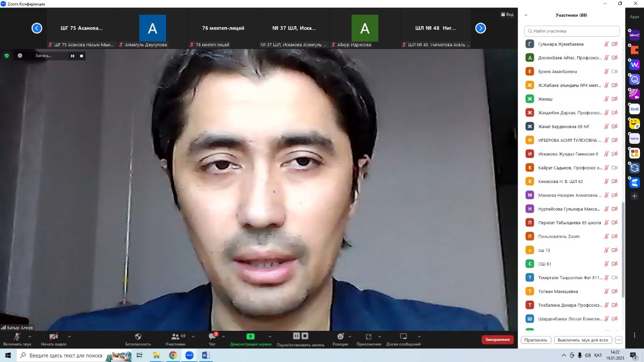Start camera with Начать видео icon
Image resolution: width=644 pixels, height=362 pixels.
(53, 337)
